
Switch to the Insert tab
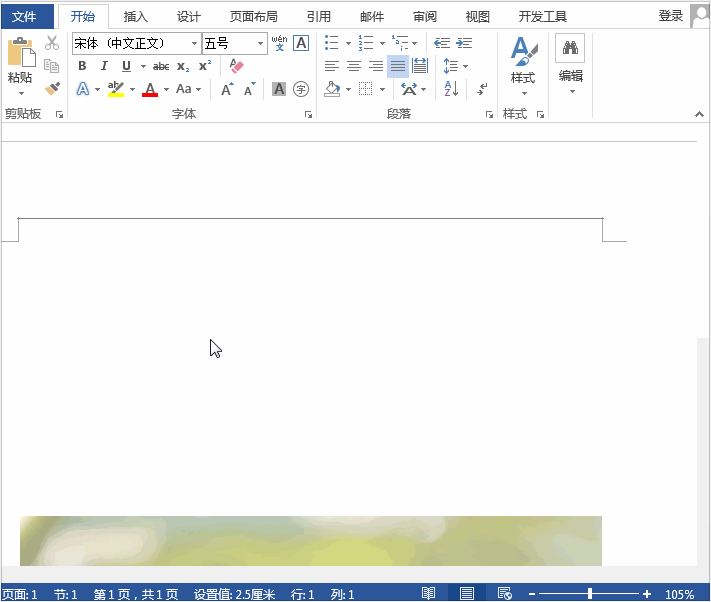136,17
